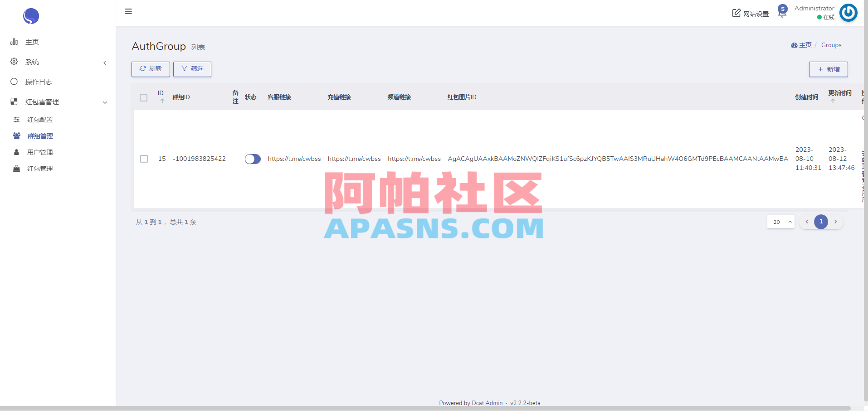This screenshot has height=411, width=868.
Task: Toggle the 状态 switch for row 15
Action: click(x=253, y=159)
